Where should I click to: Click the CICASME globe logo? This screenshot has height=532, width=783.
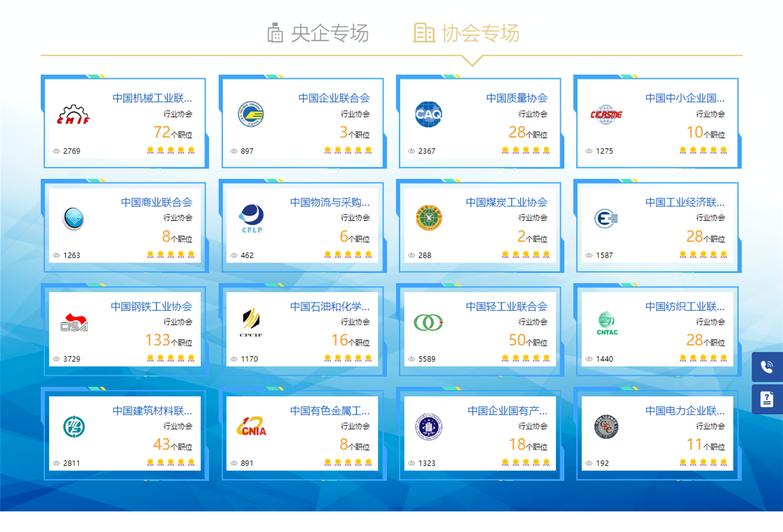coord(606,114)
